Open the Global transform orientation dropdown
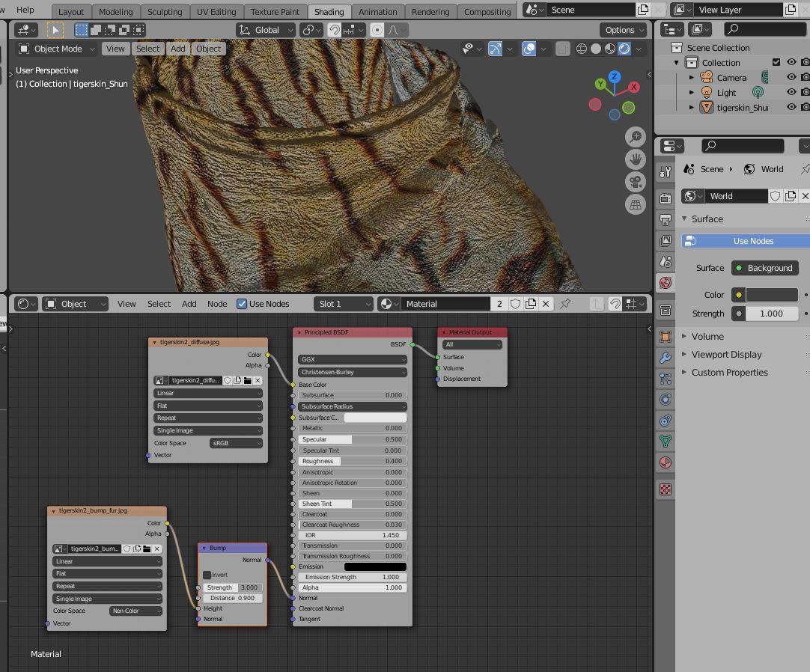 [x=267, y=30]
